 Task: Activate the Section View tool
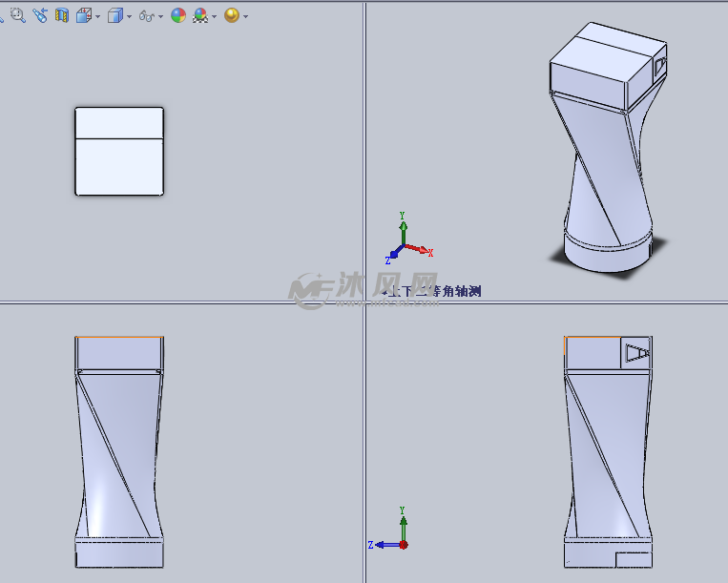pos(62,15)
